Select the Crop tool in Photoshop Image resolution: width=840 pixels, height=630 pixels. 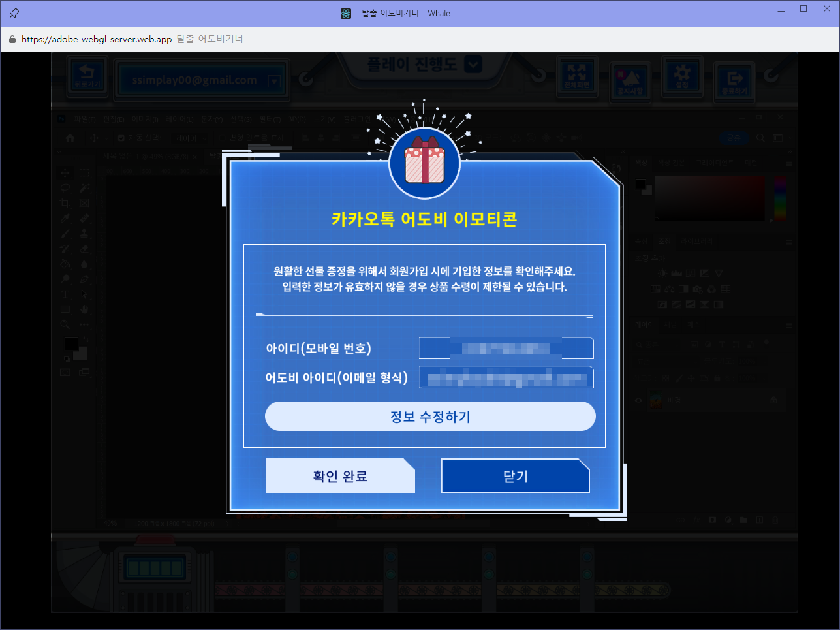tap(65, 203)
